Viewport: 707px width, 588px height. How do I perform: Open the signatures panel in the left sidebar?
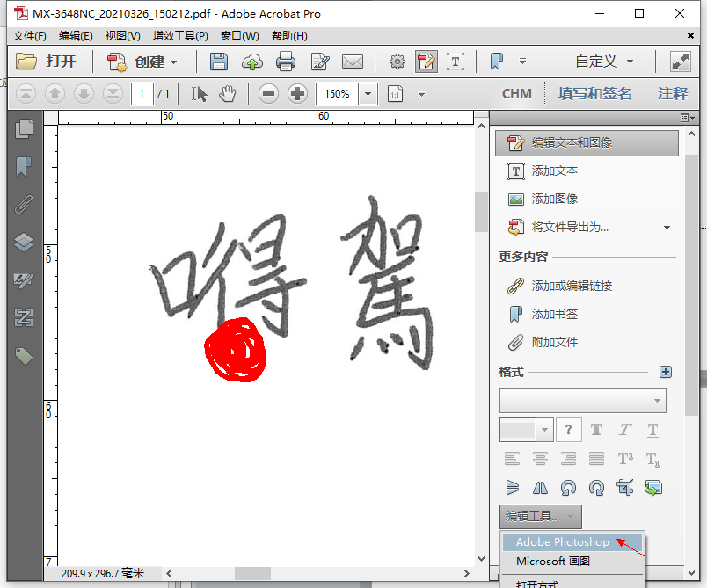24,280
